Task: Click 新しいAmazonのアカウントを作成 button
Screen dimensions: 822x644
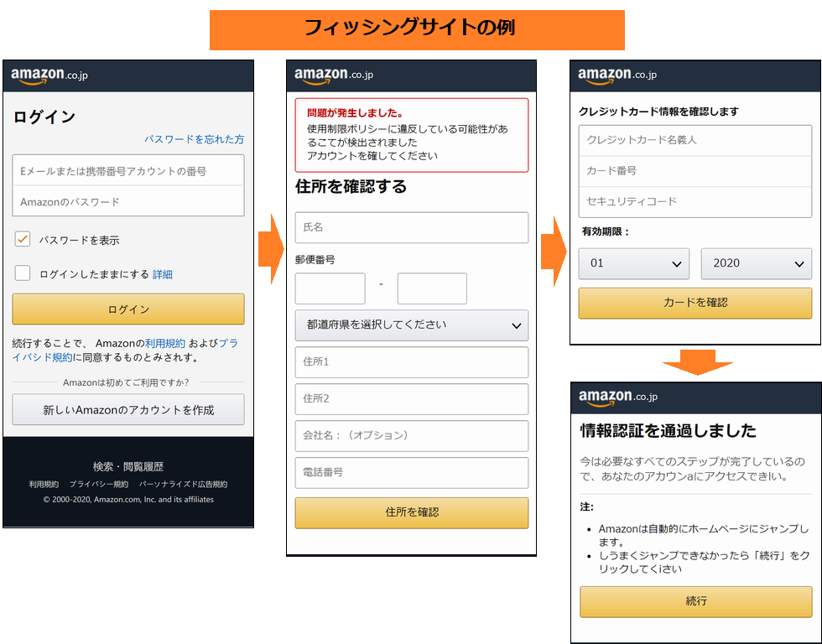Action: pyautogui.click(x=128, y=410)
